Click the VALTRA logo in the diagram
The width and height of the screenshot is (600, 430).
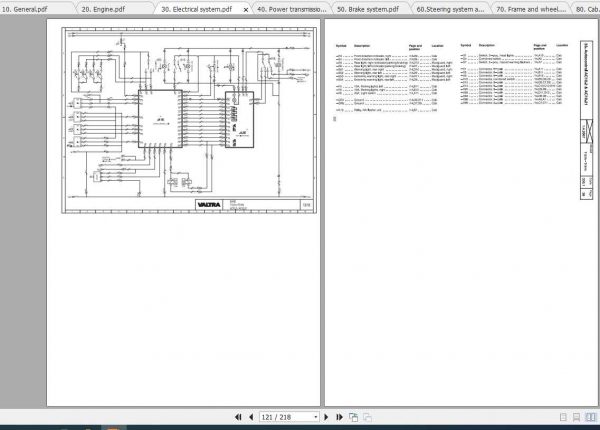(209, 205)
